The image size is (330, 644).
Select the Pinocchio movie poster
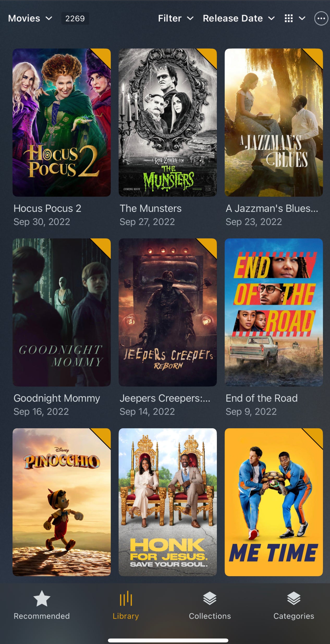click(62, 502)
